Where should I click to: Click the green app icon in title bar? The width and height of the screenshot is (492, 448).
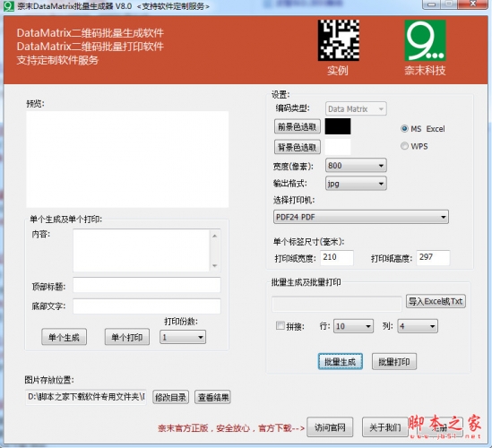pos(8,6)
